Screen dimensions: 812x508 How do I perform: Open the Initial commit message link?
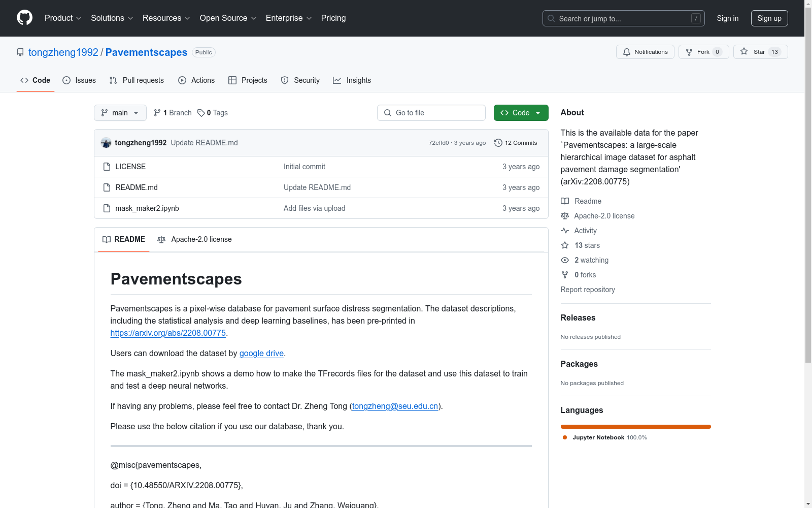(x=304, y=167)
